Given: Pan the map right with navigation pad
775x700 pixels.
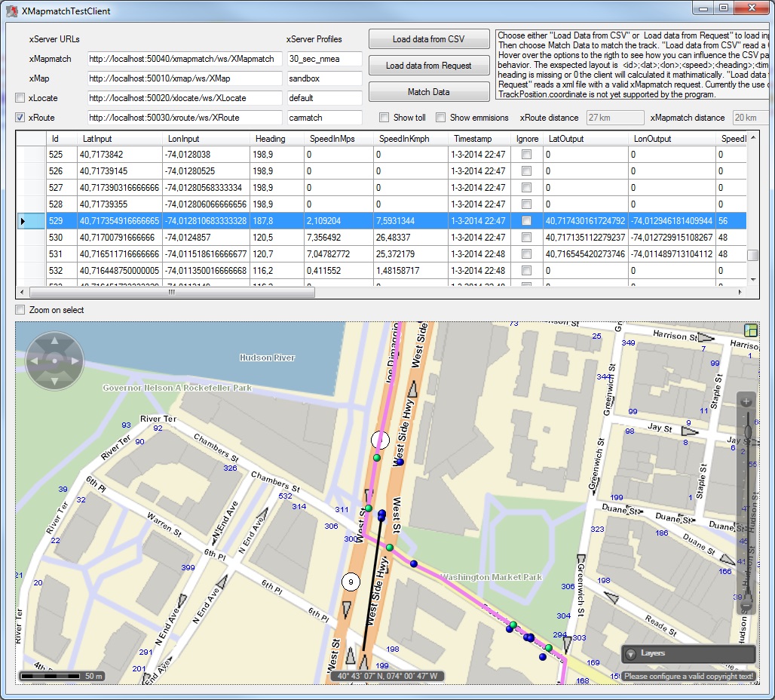Looking at the screenshot, I should pos(74,361).
